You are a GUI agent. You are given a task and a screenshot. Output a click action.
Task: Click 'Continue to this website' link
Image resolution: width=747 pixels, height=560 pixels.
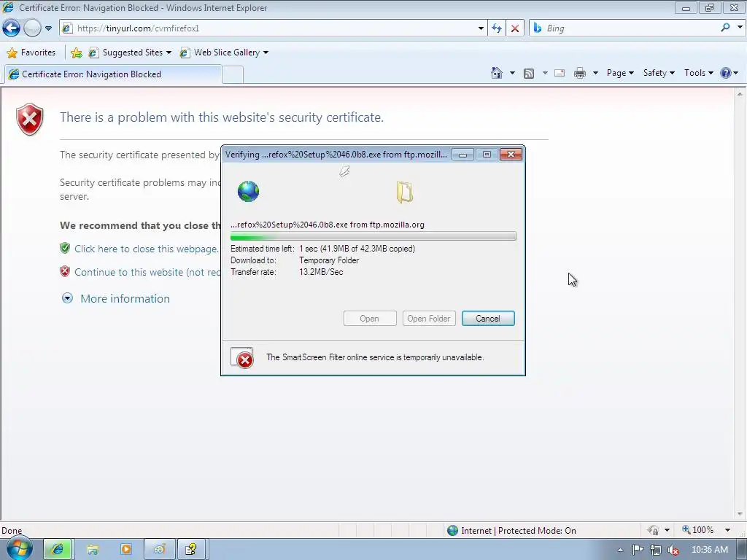coord(147,272)
